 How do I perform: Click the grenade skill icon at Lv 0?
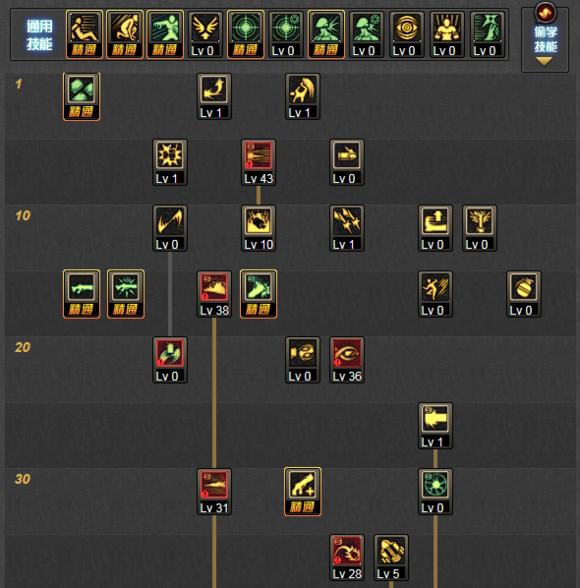524,294
